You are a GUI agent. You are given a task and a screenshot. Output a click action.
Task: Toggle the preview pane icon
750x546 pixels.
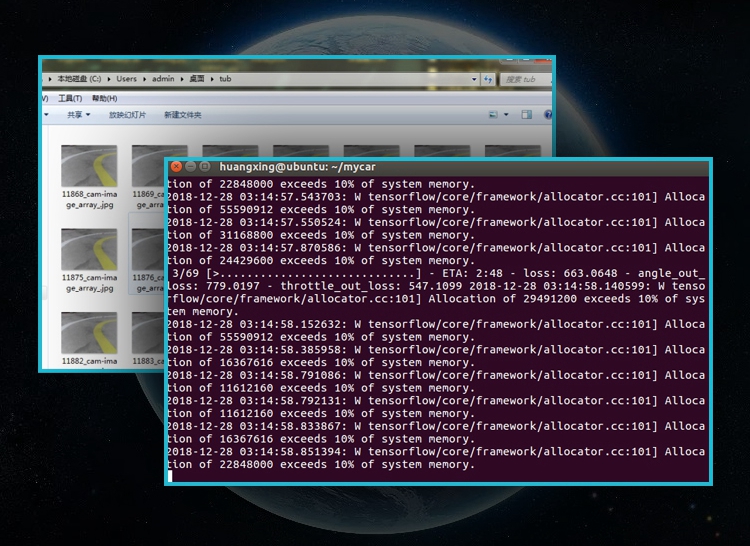click(524, 115)
